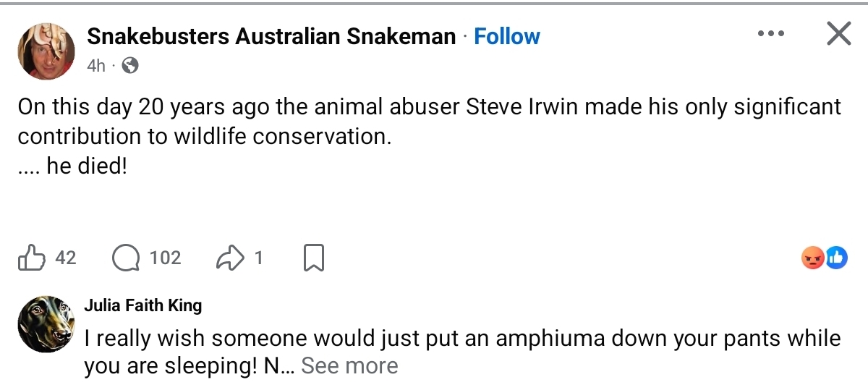Click the Steve Irwin post text
The image size is (868, 385).
click(430, 137)
